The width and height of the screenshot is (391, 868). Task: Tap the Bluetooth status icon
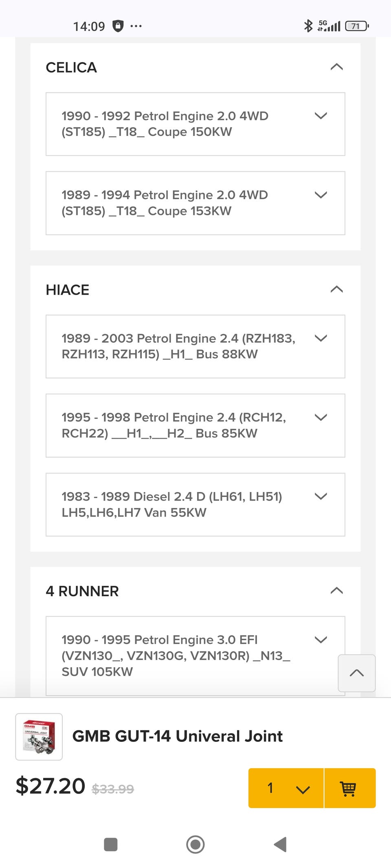click(308, 26)
